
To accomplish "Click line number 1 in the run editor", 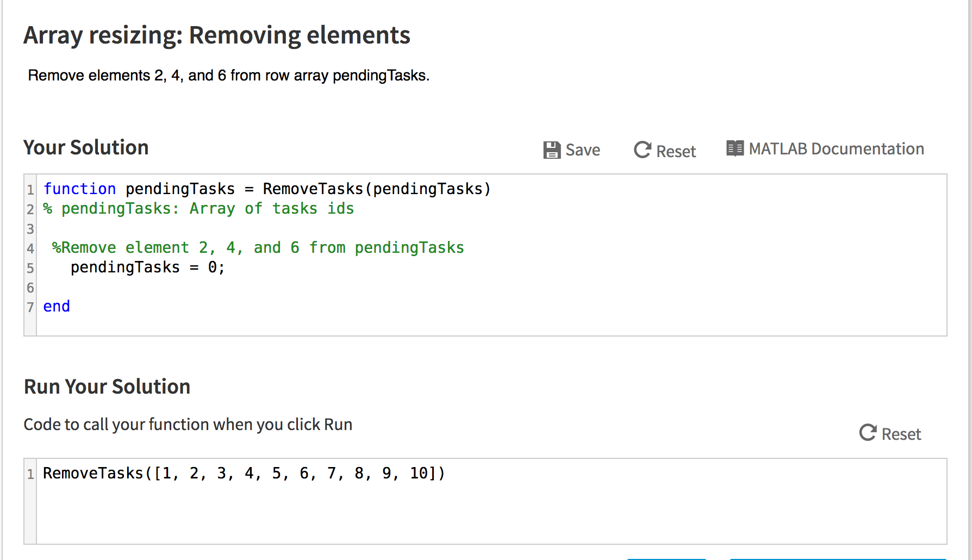I will point(30,473).
